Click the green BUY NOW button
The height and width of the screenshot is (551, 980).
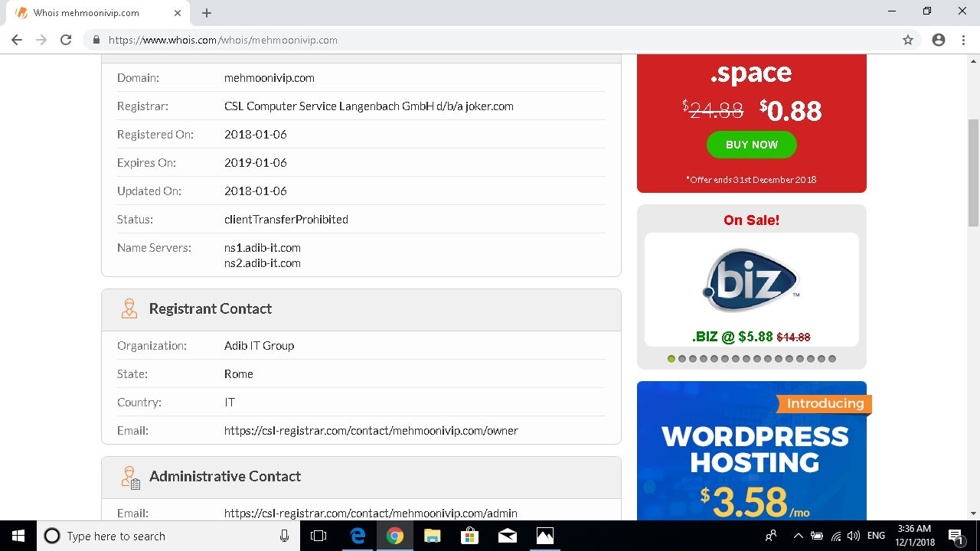[x=751, y=145]
